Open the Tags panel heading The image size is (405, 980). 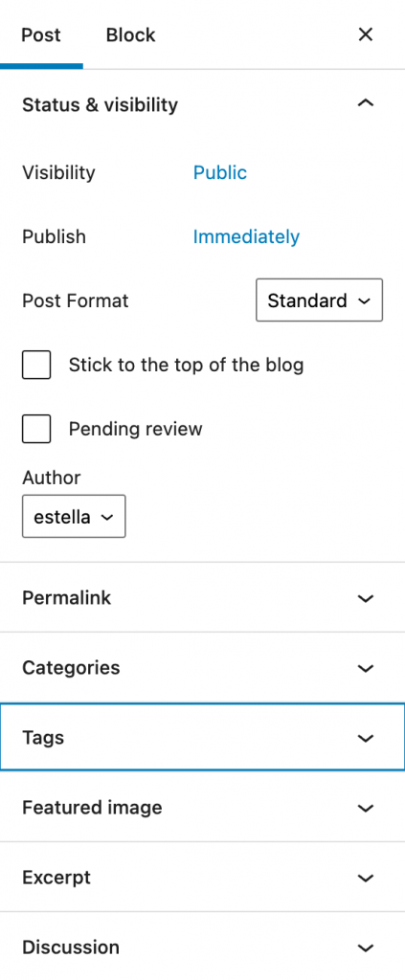coord(203,738)
